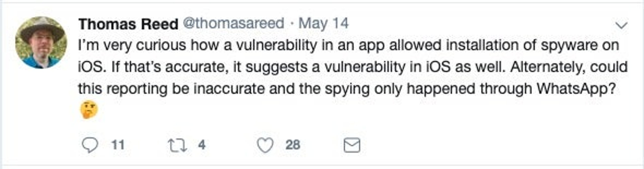Image resolution: width=644 pixels, height=169 pixels.
Task: Click the reply speech bubble icon
Action: click(x=90, y=145)
